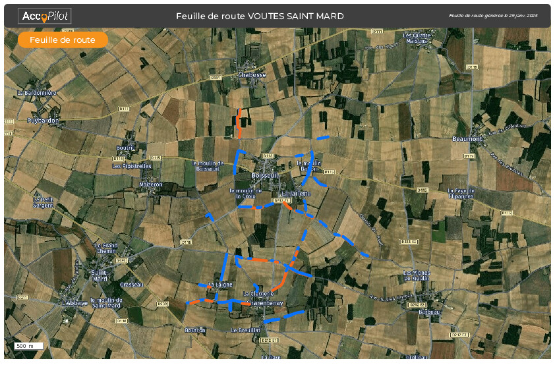This screenshot has width=555, height=392.
Task: Click the orange route segment south of Chabosse
Action: click(239, 123)
